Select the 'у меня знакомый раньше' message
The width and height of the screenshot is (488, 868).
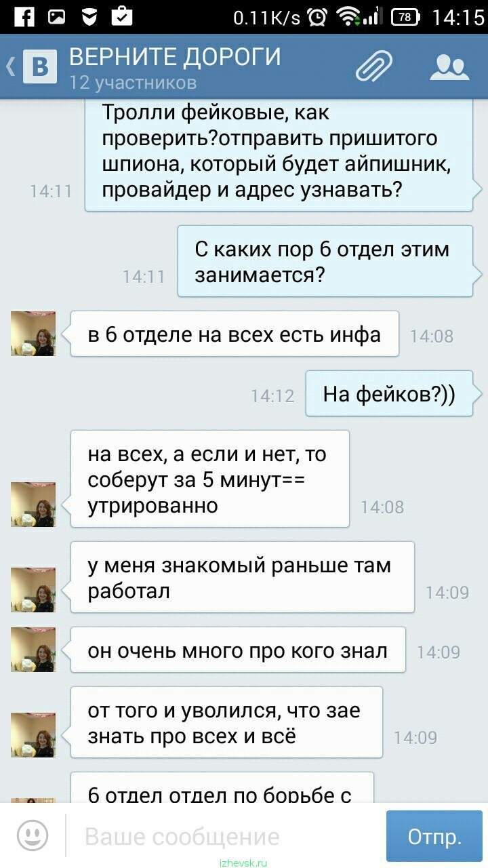tap(242, 577)
